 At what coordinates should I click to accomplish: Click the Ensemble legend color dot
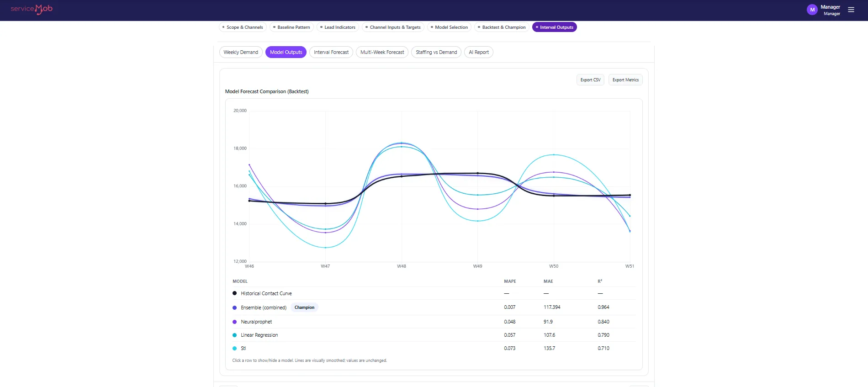pyautogui.click(x=235, y=307)
